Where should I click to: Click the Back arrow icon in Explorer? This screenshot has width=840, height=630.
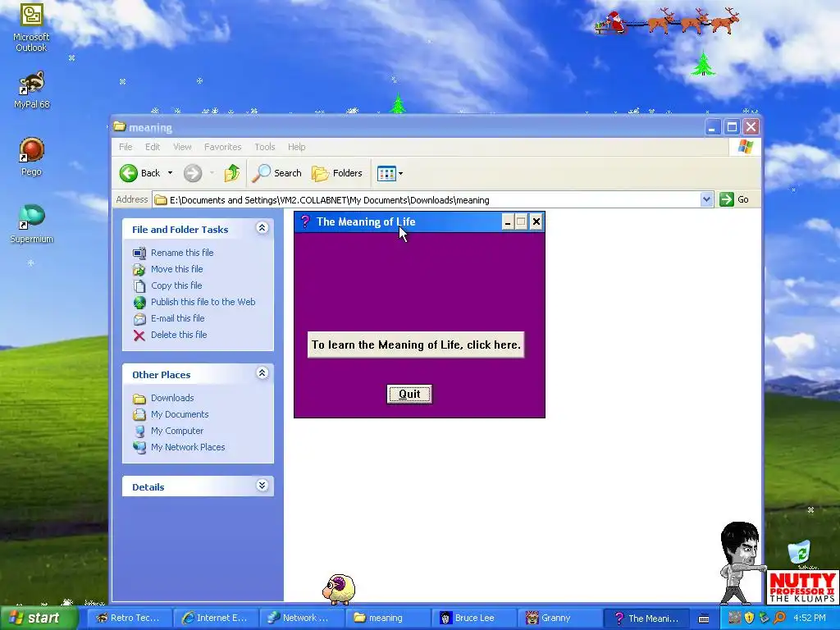pyautogui.click(x=129, y=173)
